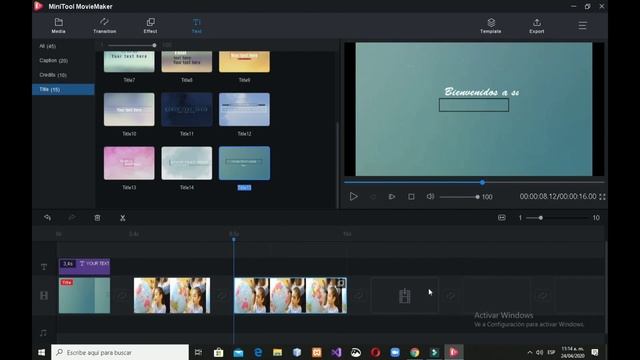Choose the Title11 thumbnail

187,109
